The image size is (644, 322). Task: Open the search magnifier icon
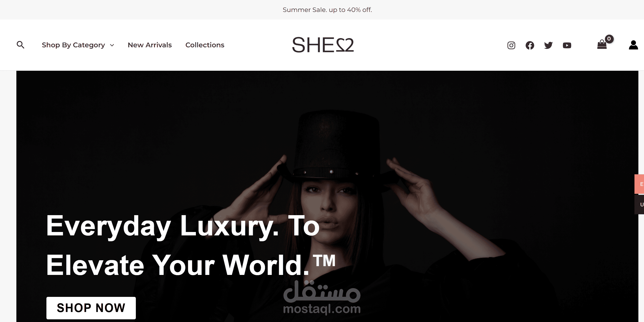[x=21, y=45]
